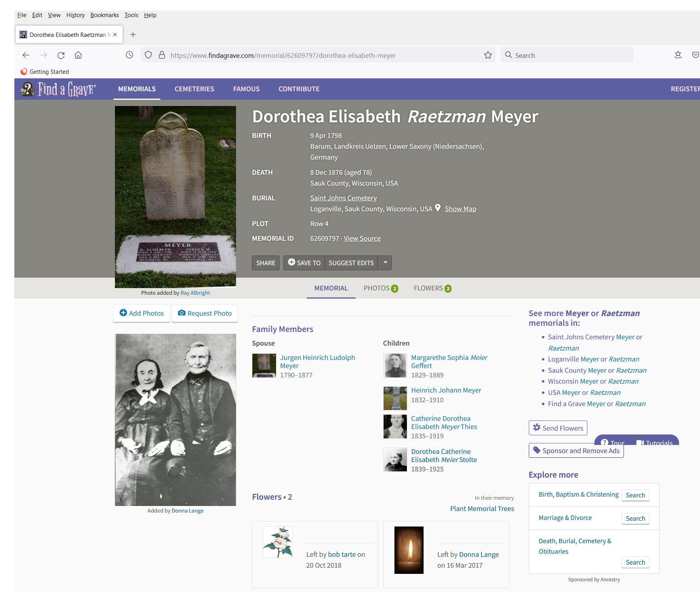
Task: Open the Tour help button
Action: click(x=613, y=442)
